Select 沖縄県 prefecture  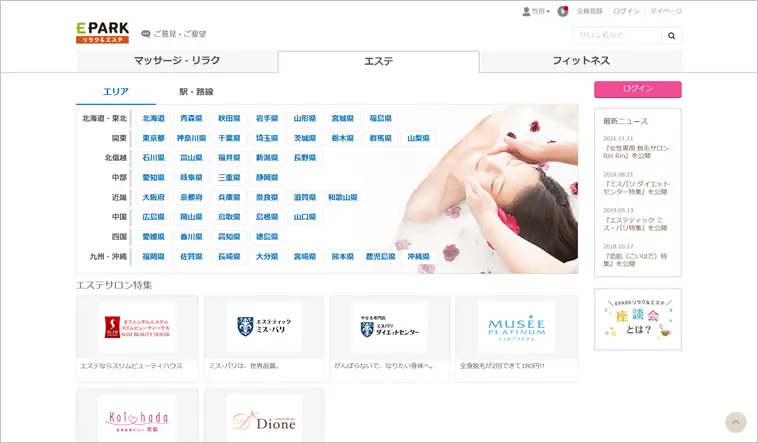tap(418, 257)
